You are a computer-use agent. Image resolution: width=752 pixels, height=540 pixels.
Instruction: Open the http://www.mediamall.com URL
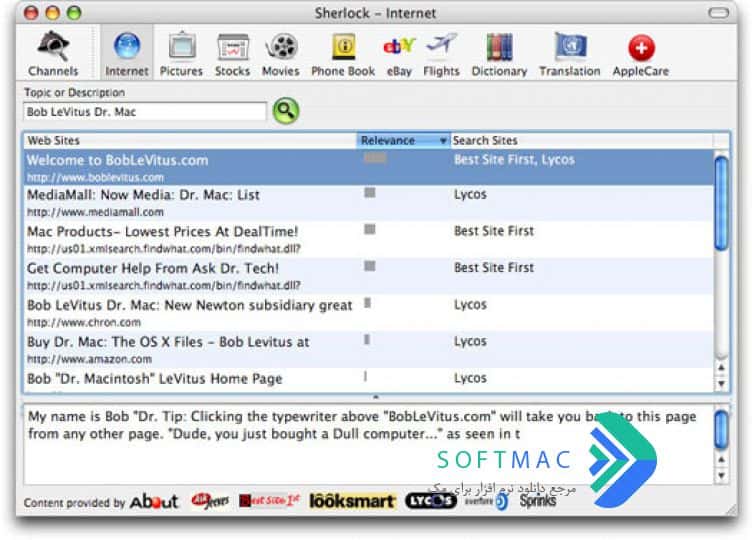tap(95, 212)
